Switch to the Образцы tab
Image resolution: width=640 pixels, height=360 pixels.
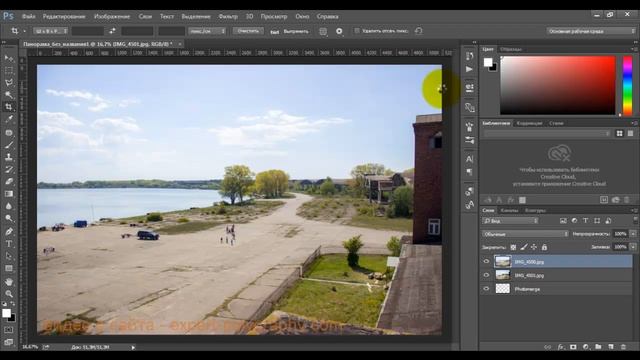coord(511,49)
